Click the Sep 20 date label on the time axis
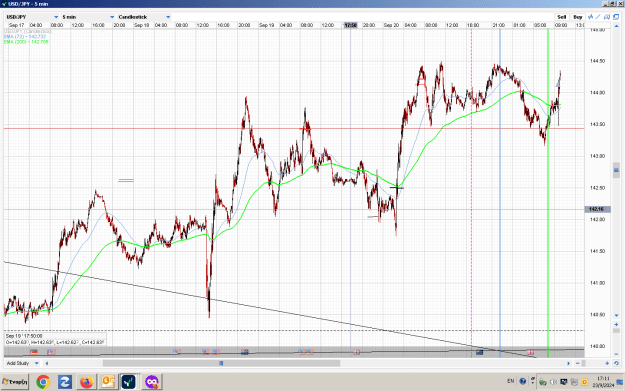The image size is (625, 391). pyautogui.click(x=391, y=25)
